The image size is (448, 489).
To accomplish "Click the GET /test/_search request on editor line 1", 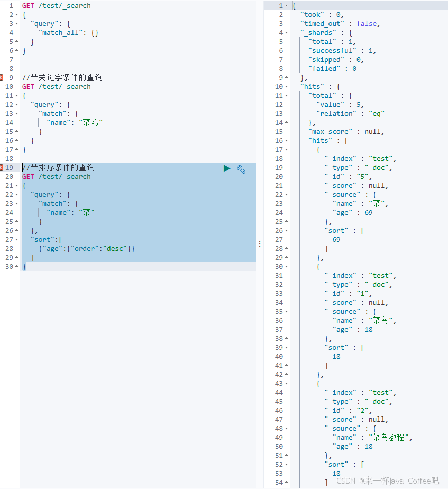I will (57, 6).
